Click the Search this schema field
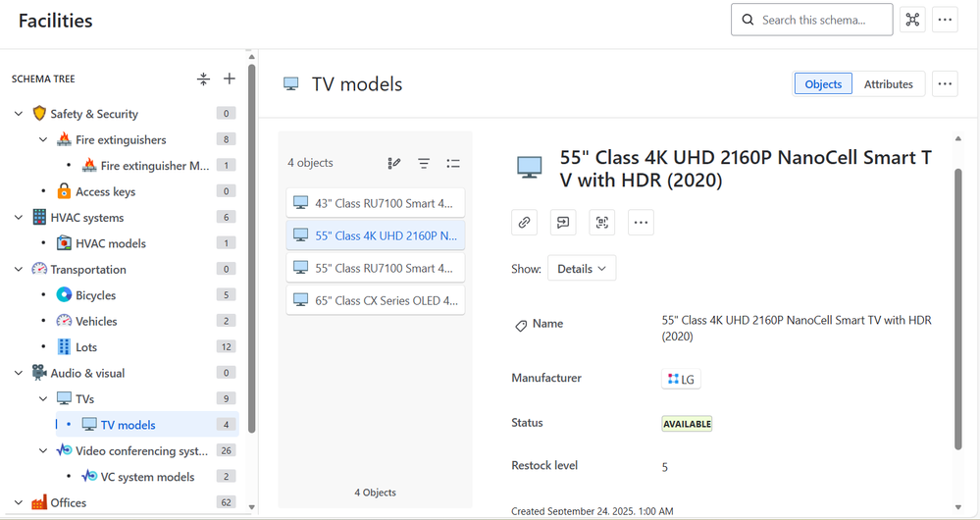The width and height of the screenshot is (980, 520). (812, 20)
